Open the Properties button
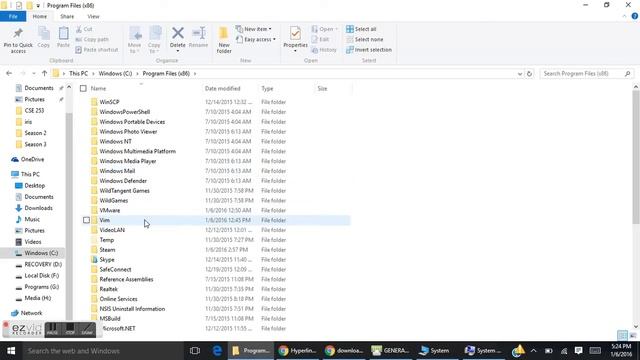Image resolution: width=640 pixels, height=360 pixels. (295, 39)
